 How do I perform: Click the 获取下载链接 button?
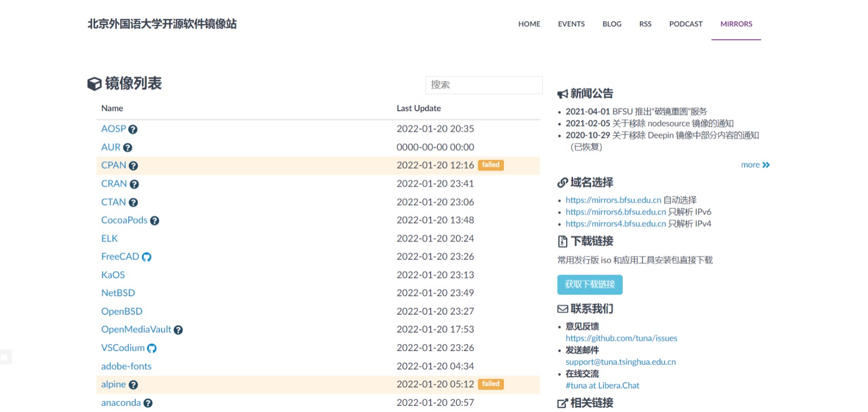point(589,285)
